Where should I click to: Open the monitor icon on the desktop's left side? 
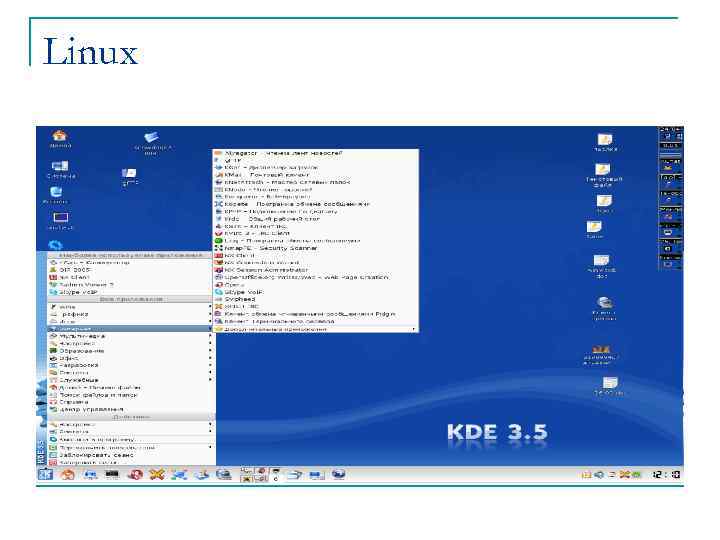(x=60, y=217)
